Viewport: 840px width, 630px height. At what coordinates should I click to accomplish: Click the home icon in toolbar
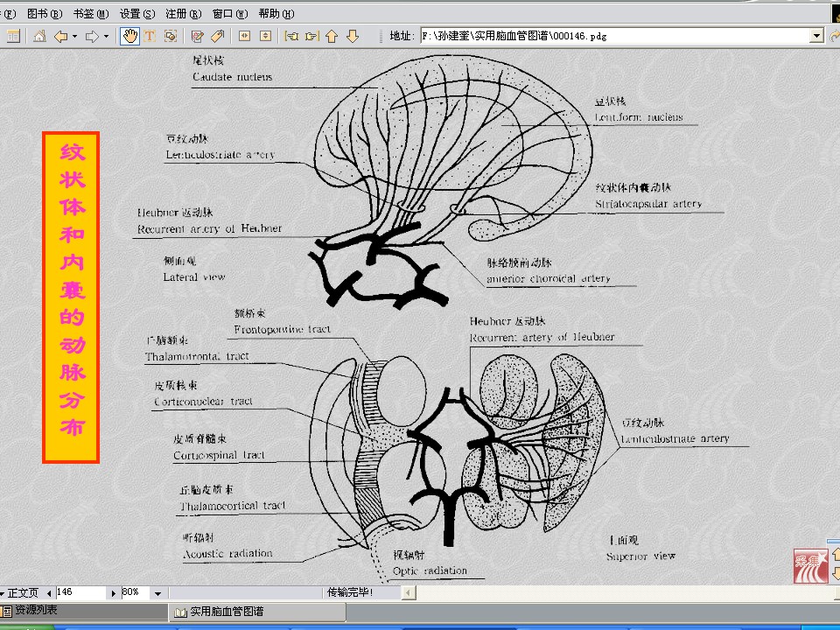click(39, 36)
